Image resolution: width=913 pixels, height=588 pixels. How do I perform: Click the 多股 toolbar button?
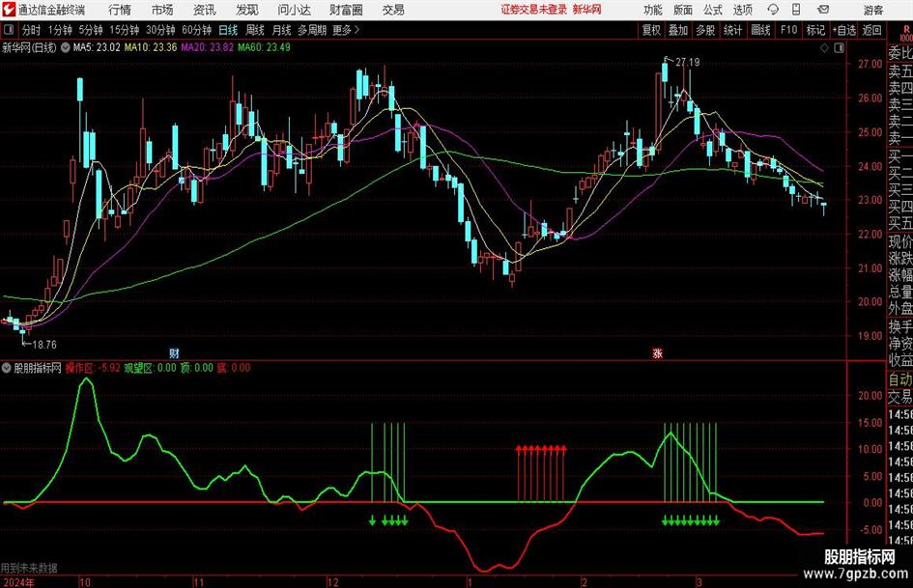705,30
